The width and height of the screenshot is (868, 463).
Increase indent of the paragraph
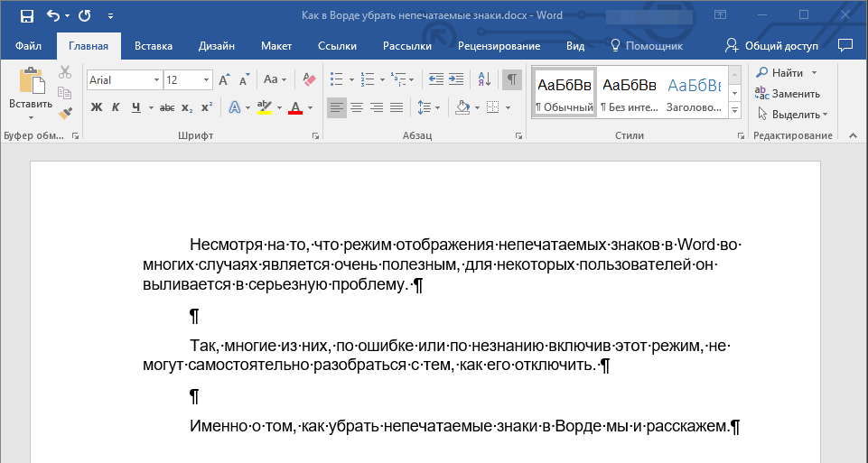pos(456,79)
